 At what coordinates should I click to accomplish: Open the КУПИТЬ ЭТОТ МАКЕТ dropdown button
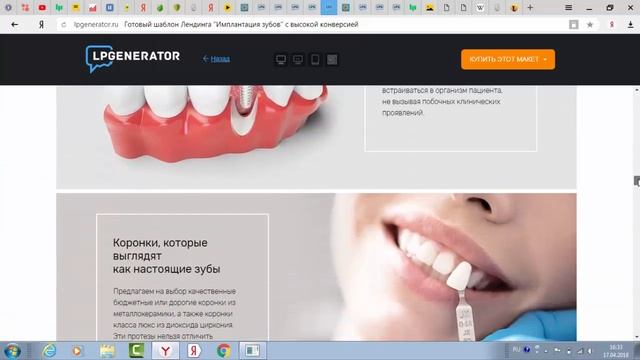point(508,60)
